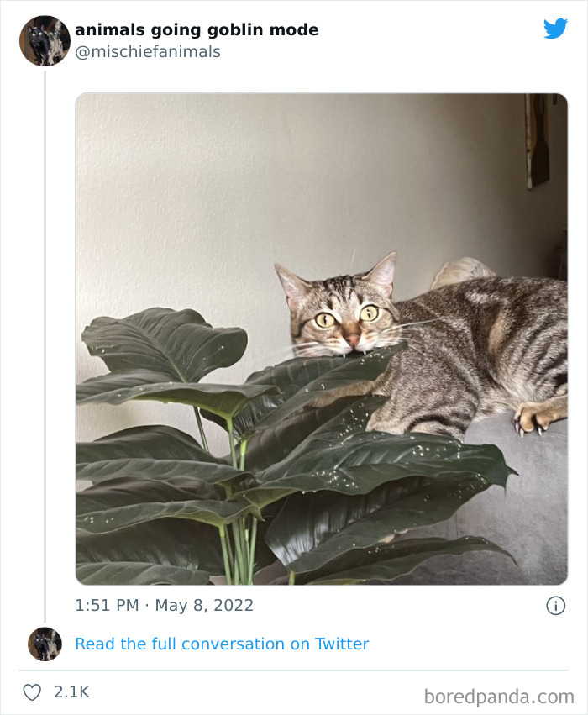588x715 pixels.
Task: Click the Twitter bird logo
Action: (x=555, y=29)
